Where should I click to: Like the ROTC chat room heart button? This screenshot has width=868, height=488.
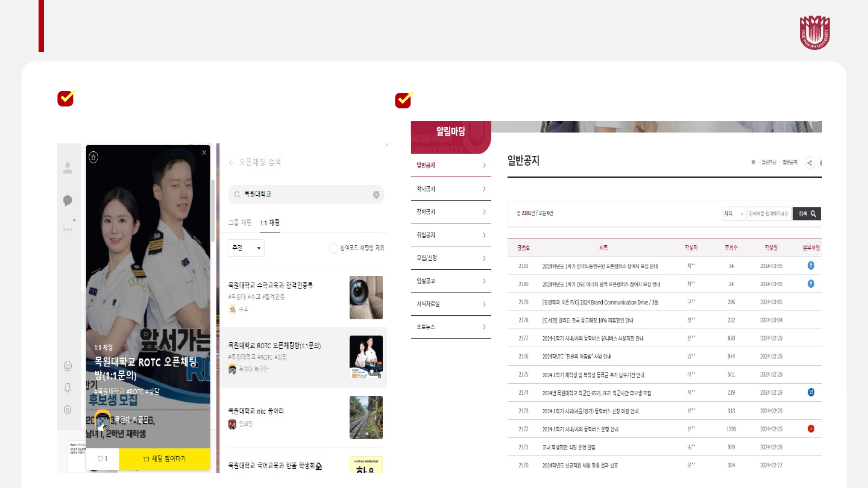click(x=102, y=459)
